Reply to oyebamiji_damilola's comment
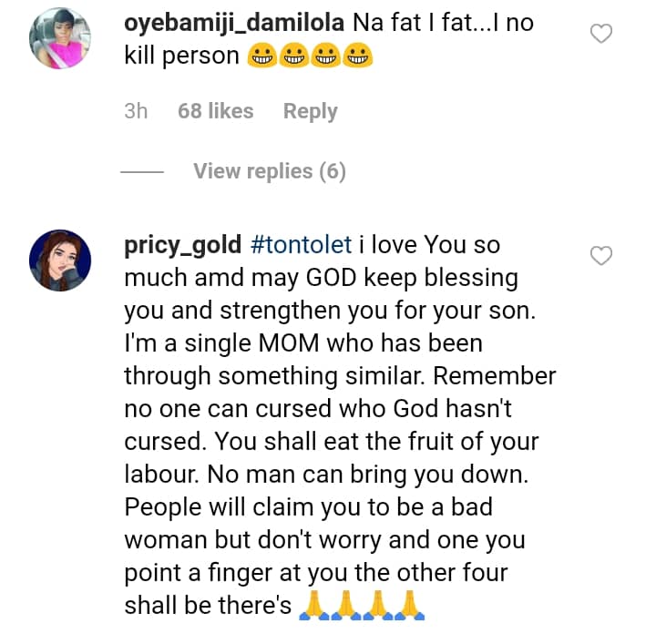The width and height of the screenshot is (656, 644). 310,111
